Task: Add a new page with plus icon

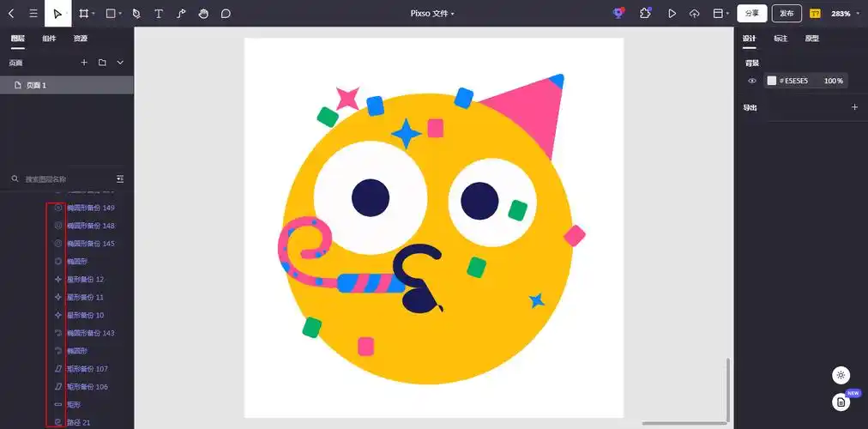Action: (84, 63)
